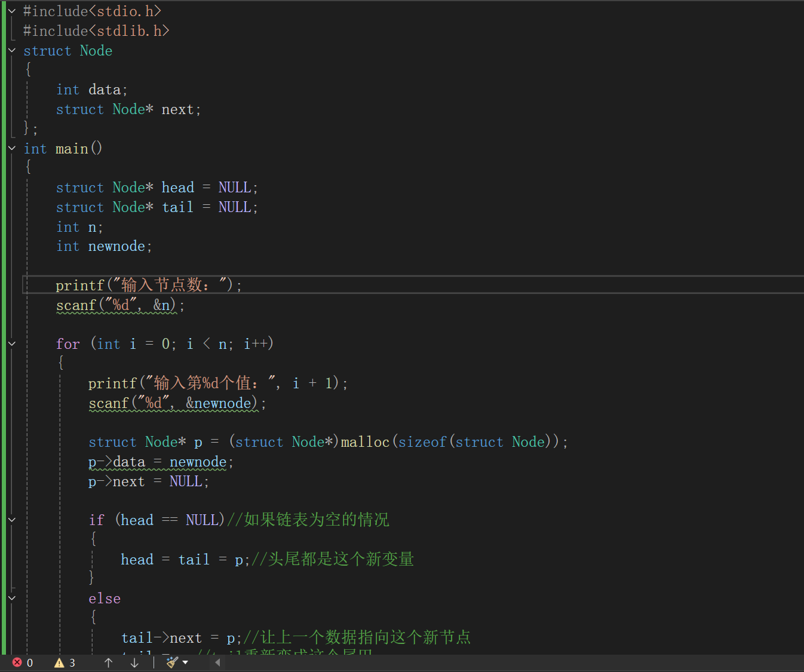
Task: Click the horizontal scroll left arrow
Action: click(x=217, y=662)
